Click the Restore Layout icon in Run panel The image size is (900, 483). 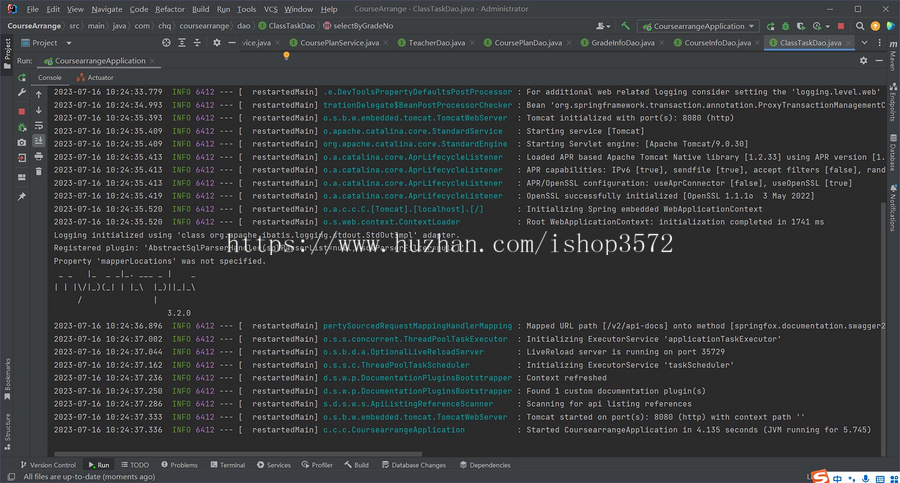tap(22, 177)
